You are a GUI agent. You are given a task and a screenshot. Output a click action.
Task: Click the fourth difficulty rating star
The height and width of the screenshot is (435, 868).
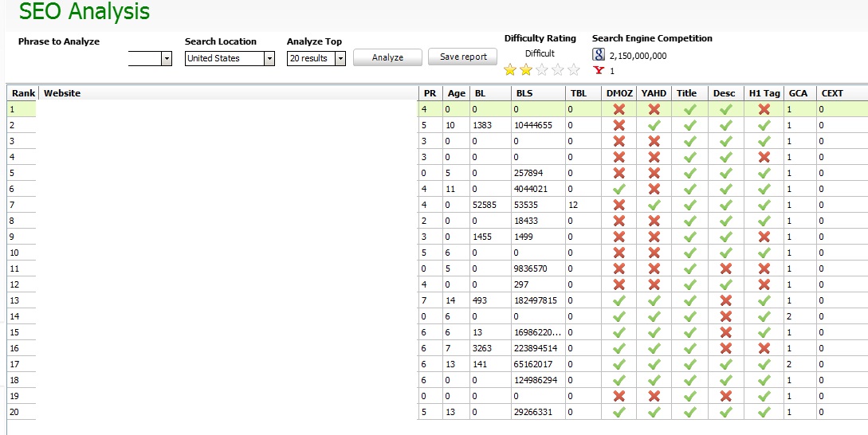click(x=558, y=70)
